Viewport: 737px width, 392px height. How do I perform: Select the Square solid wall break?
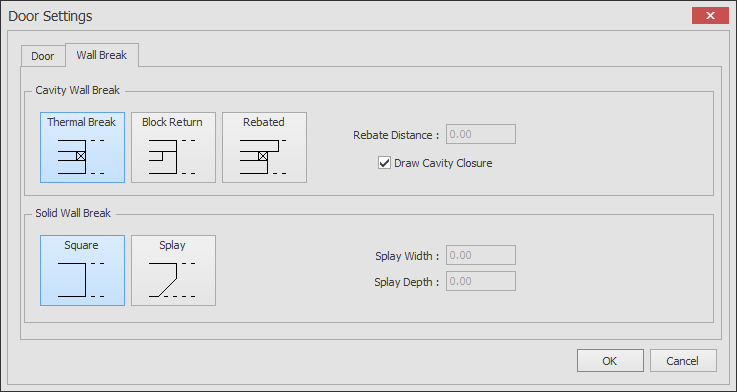pyautogui.click(x=82, y=270)
